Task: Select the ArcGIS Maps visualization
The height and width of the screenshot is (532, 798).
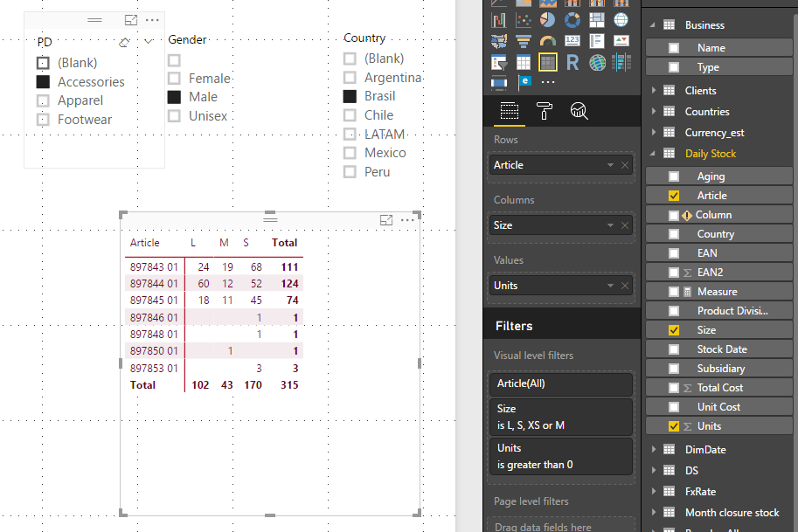Action: [x=596, y=63]
